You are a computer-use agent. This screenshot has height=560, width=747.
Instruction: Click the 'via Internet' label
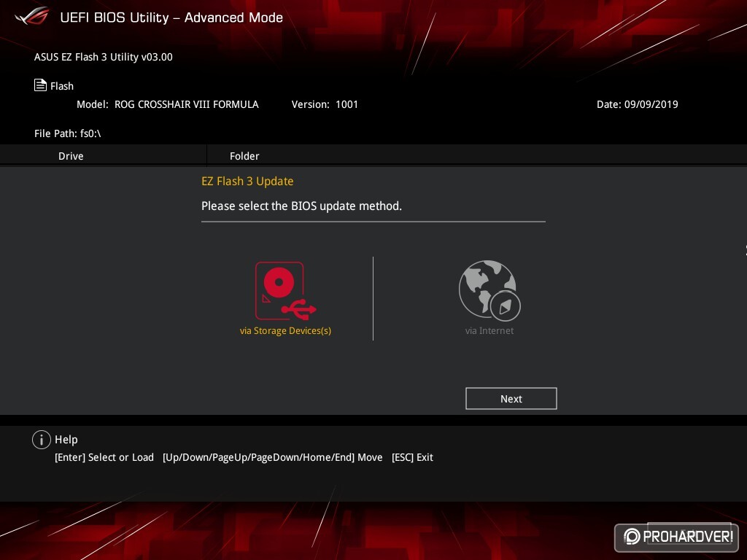pos(489,330)
